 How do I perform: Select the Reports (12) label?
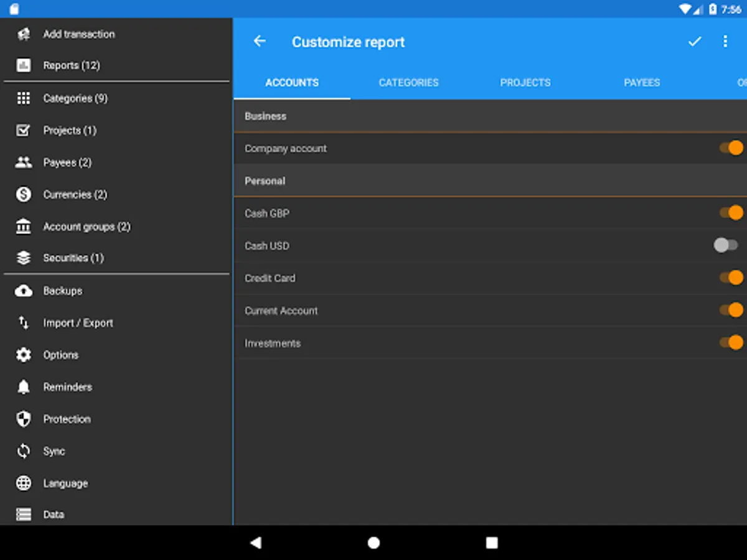72,65
